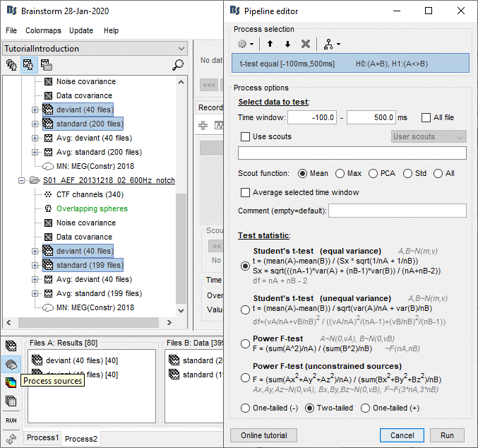Image resolution: width=478 pixels, height=448 pixels.
Task: Click the Run button in Pipeline editor
Action: coord(447,435)
